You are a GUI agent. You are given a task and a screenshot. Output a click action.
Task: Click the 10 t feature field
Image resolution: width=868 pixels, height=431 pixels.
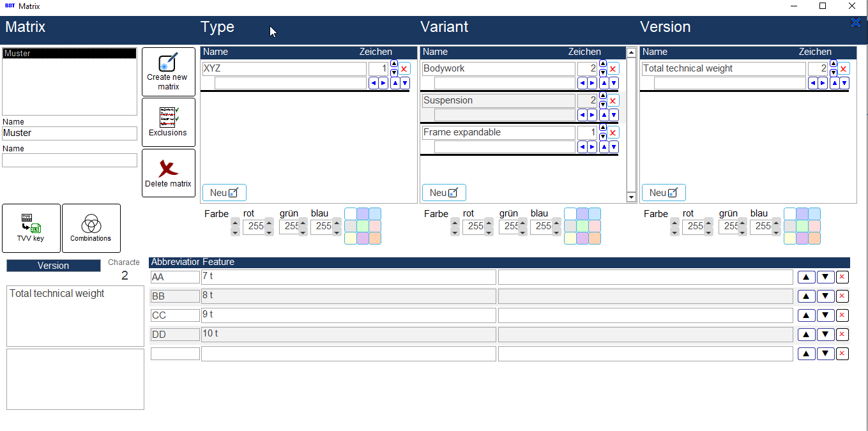pos(349,335)
